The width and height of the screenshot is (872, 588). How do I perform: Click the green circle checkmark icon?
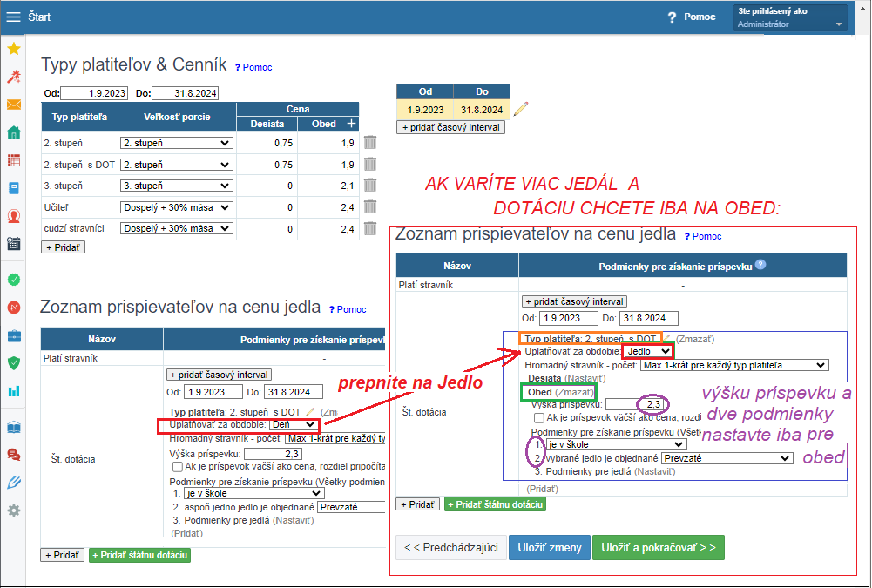coord(14,280)
